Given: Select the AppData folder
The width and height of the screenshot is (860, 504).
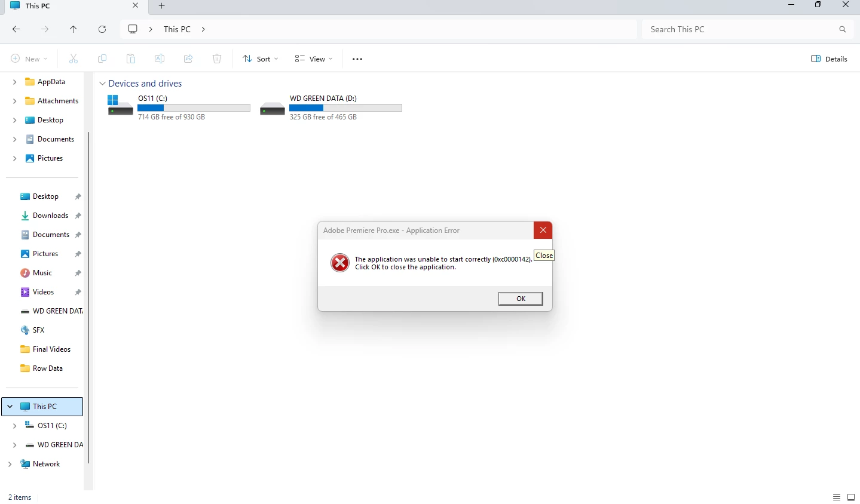Looking at the screenshot, I should click(51, 82).
